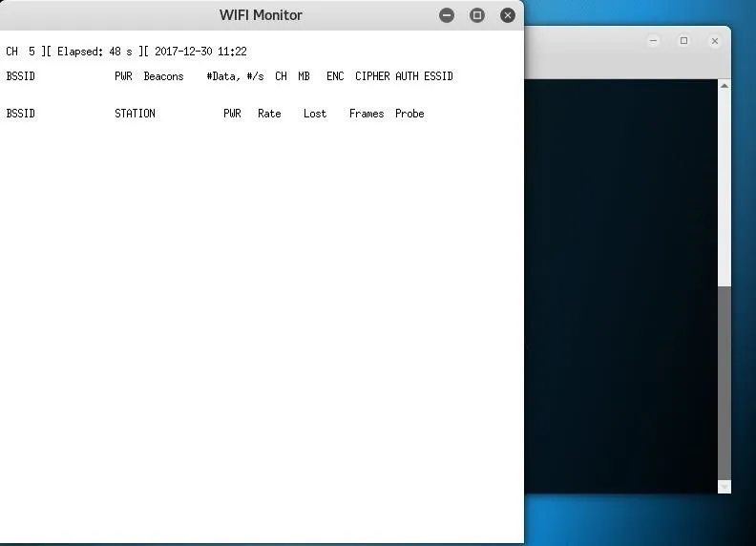756x546 pixels.
Task: Click the "ENC" column header
Action: (x=335, y=76)
